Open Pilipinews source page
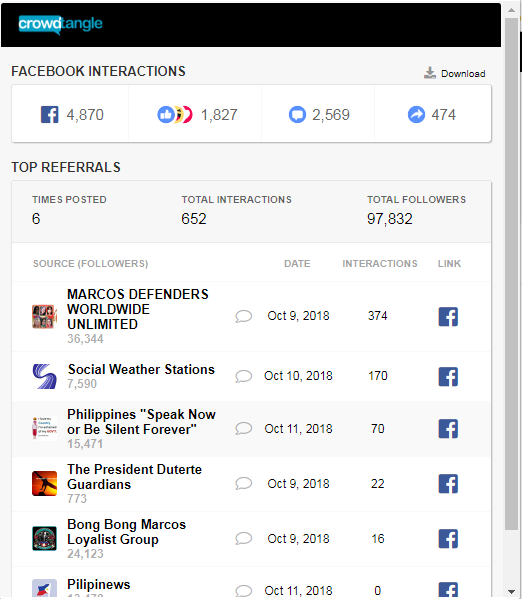522x599 pixels. tap(99, 584)
